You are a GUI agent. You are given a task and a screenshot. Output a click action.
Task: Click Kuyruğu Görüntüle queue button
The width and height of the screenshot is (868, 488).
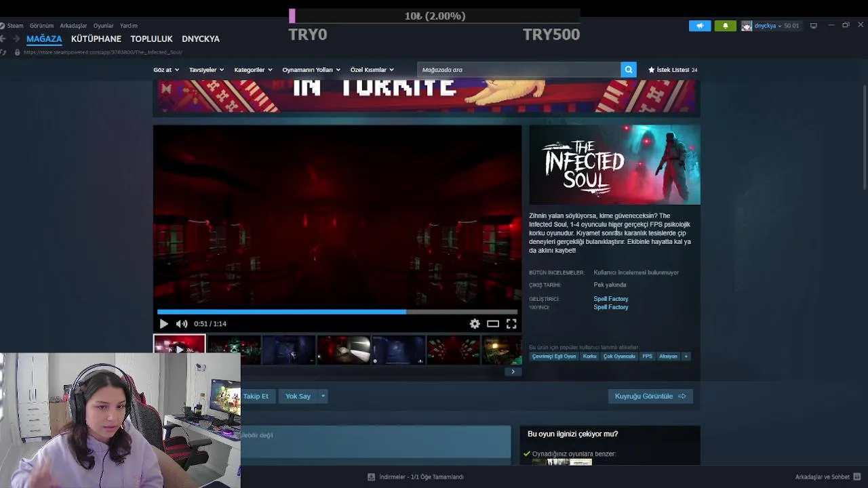650,396
